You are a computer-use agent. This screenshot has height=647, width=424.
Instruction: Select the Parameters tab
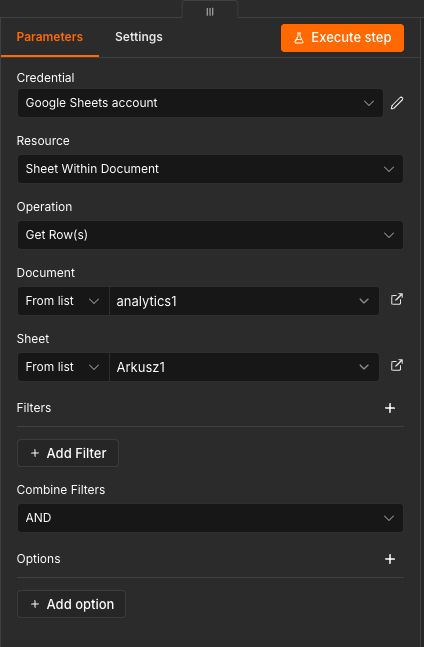pyautogui.click(x=49, y=37)
